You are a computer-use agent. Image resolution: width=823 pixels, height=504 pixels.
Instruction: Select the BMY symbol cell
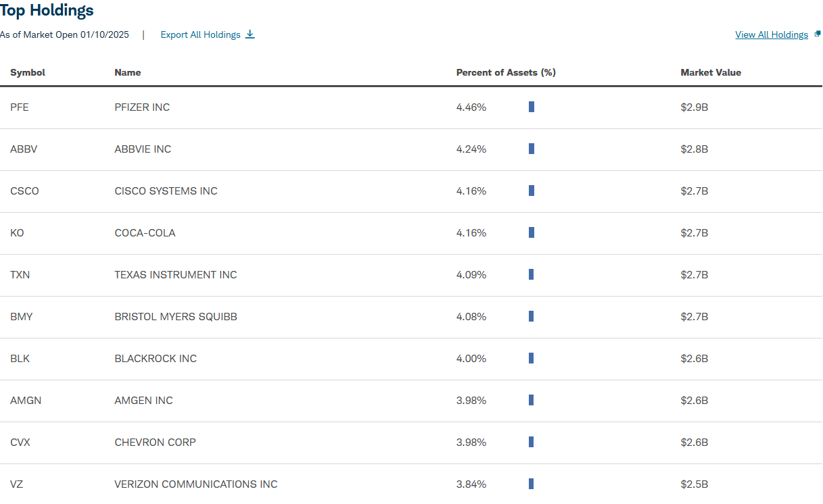pos(22,316)
